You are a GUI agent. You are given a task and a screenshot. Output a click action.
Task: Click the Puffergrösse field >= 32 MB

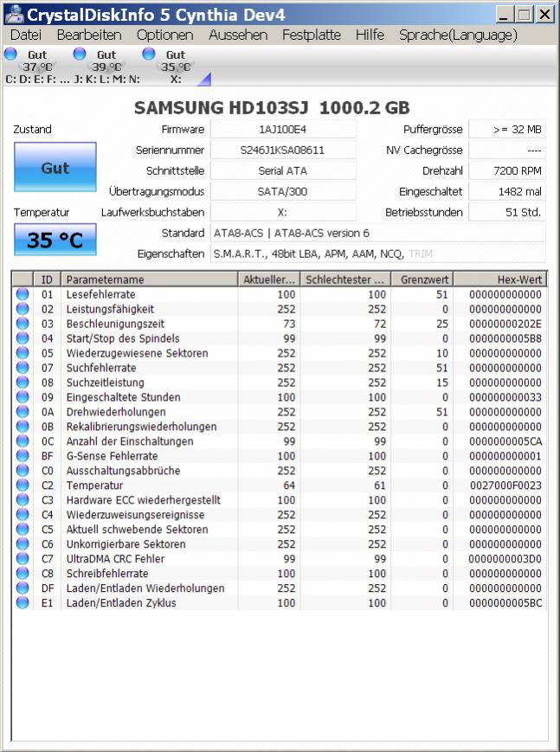pos(506,129)
